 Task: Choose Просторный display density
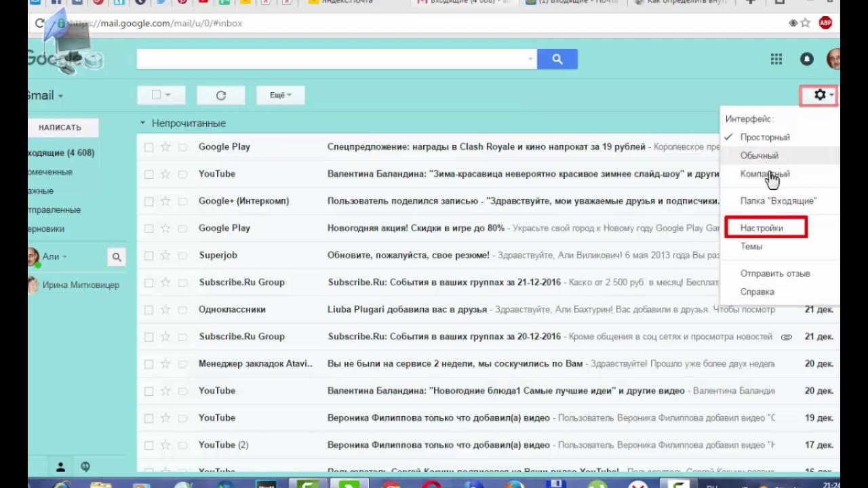(765, 137)
